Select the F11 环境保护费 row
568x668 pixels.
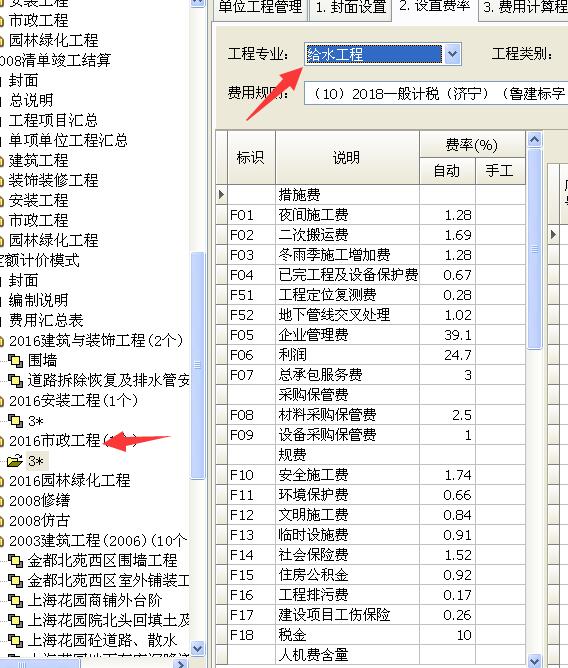click(x=372, y=495)
